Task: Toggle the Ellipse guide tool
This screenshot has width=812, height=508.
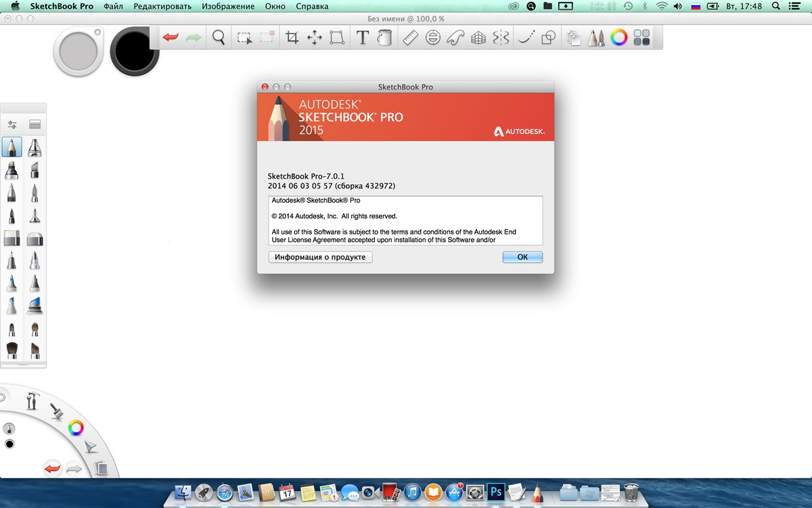Action: tap(434, 38)
